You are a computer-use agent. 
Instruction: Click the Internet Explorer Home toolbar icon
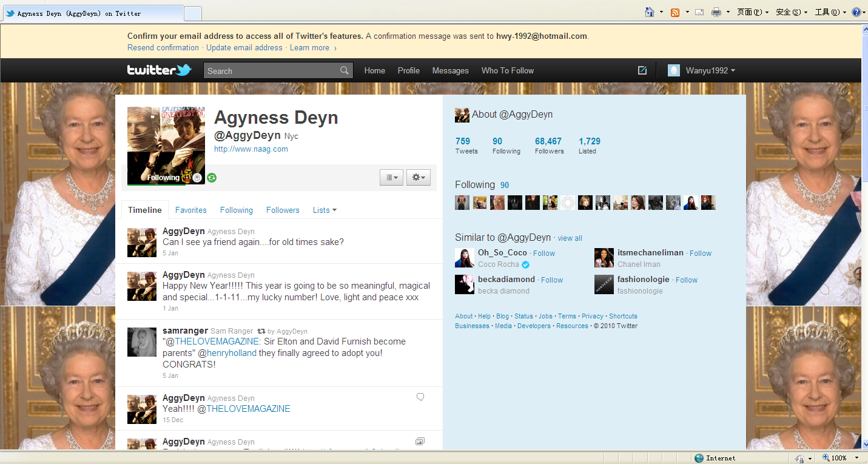650,12
